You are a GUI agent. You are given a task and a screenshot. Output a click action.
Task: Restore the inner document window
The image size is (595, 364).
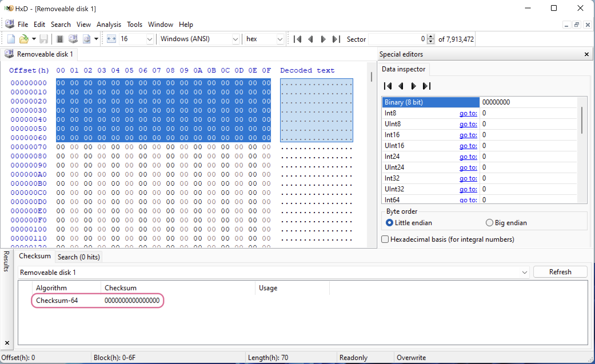coord(577,25)
